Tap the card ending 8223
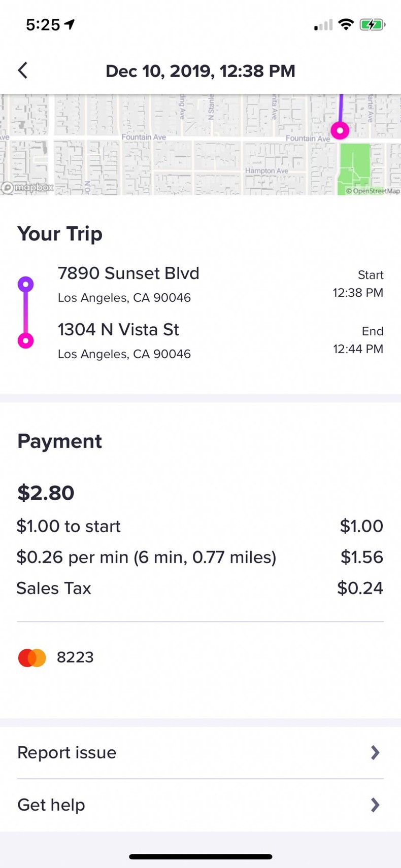The width and height of the screenshot is (401, 868). pyautogui.click(x=75, y=657)
